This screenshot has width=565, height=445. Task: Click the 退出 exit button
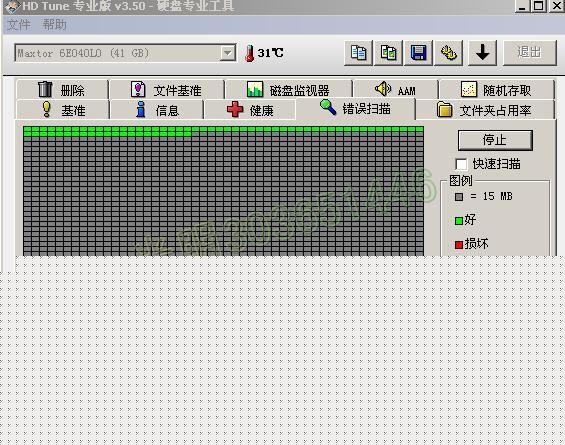coord(529,53)
